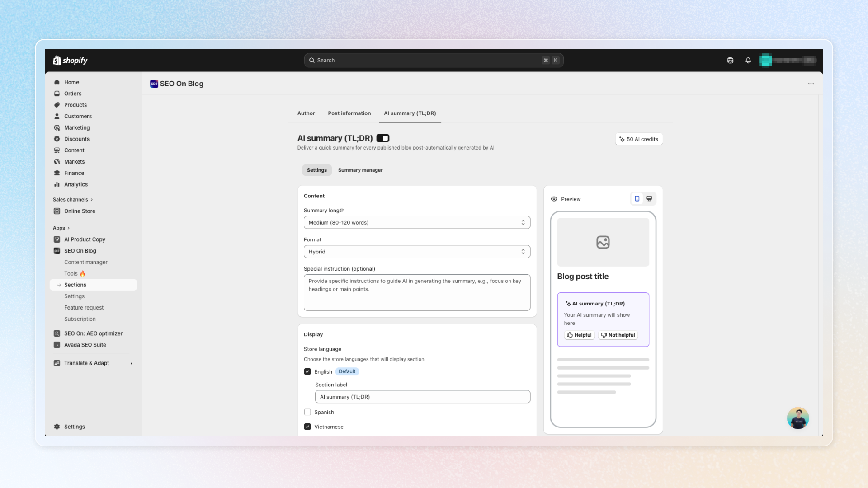Open the Format dropdown showing Hybrid
This screenshot has width=868, height=488.
(x=416, y=252)
